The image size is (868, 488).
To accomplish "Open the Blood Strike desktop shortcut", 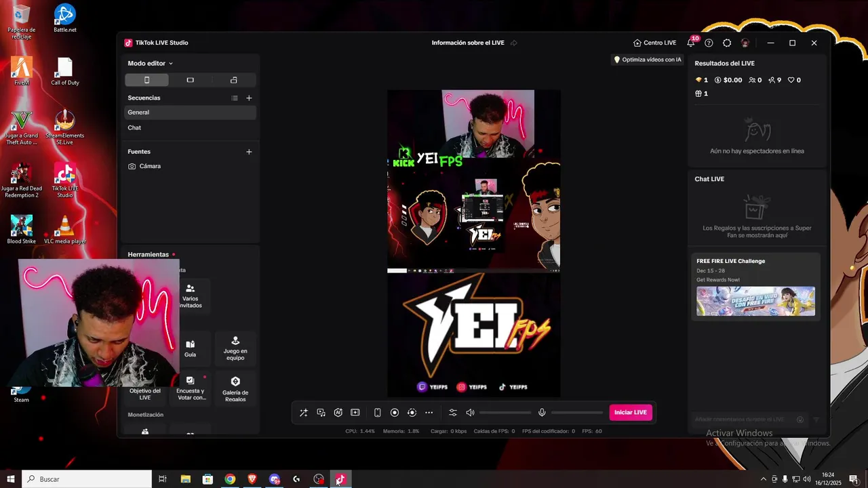I will click(22, 230).
